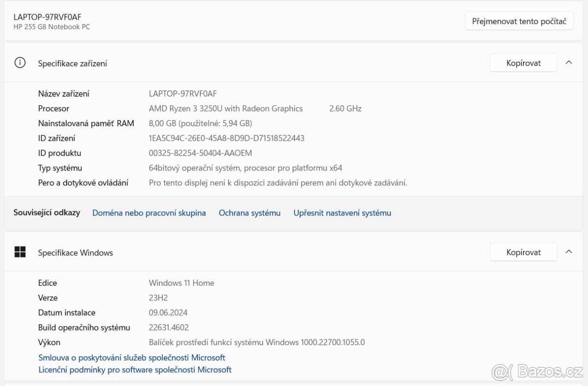This screenshot has height=386, width=588.
Task: Copy device specs with Kopírovat button
Action: click(523, 63)
